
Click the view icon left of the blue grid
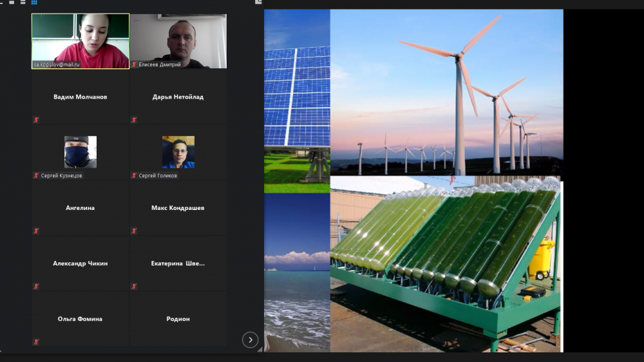(21, 3)
